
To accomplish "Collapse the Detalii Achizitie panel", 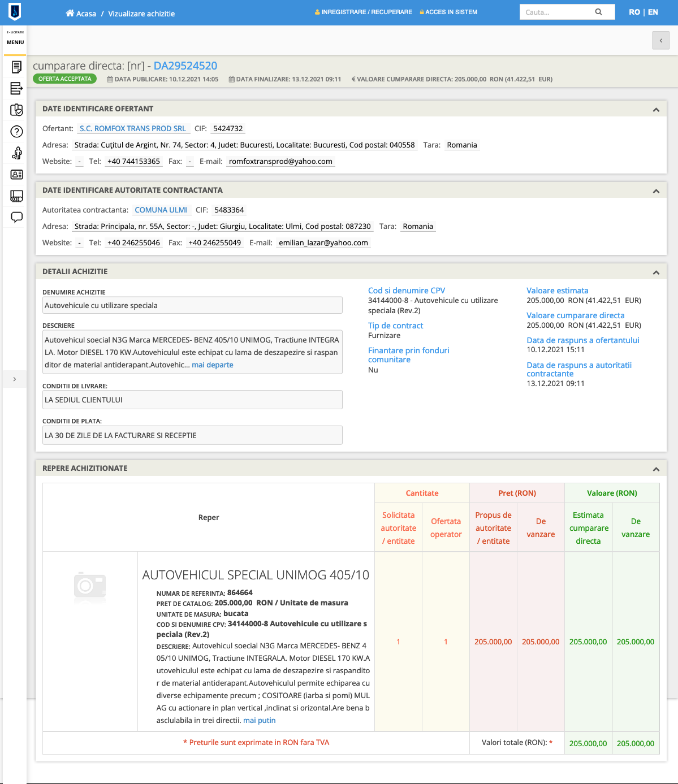I will (x=656, y=272).
